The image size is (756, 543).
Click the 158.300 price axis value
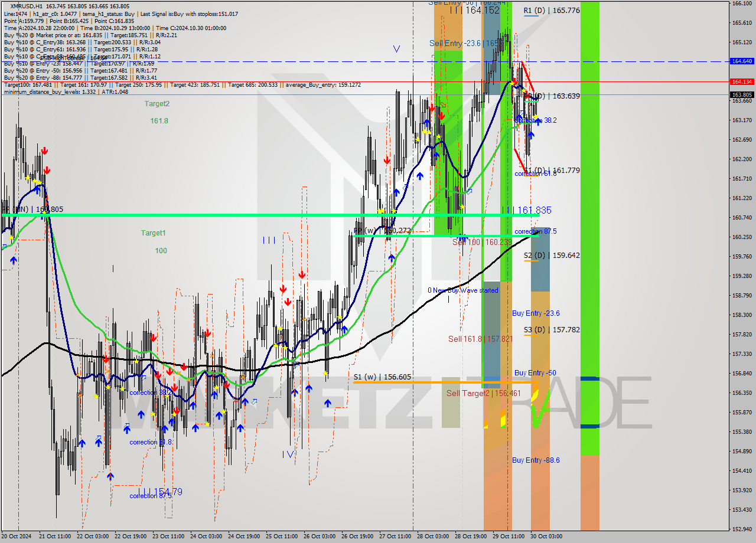click(742, 315)
